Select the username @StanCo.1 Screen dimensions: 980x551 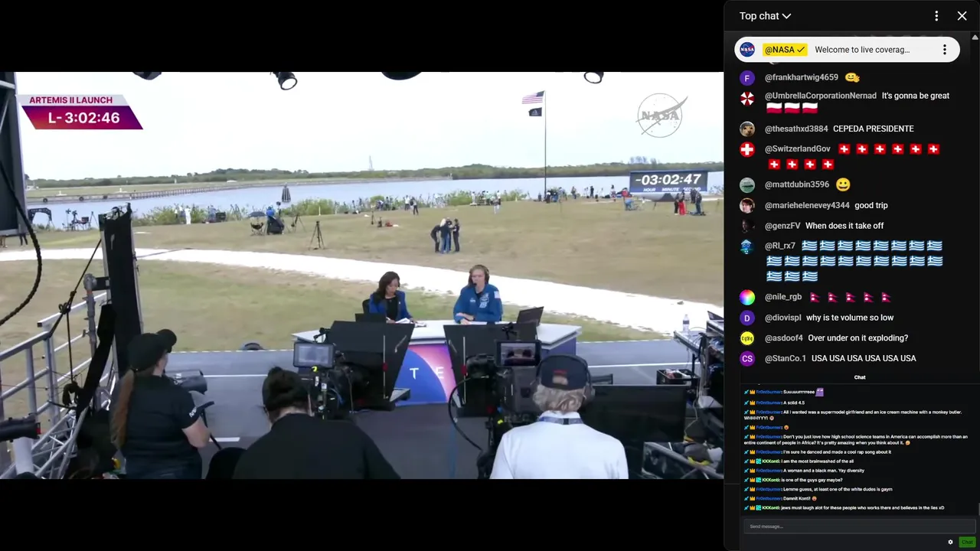786,358
